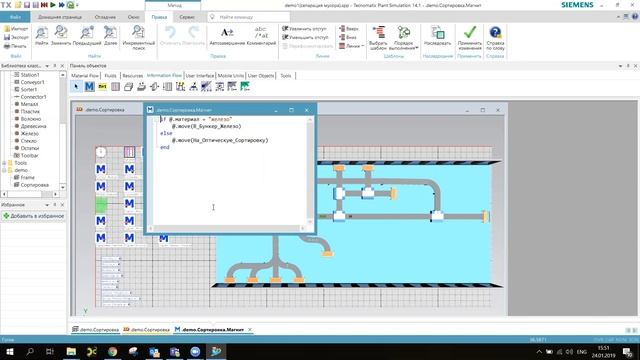Open the Window (Окно) ribbon tab

coord(133,17)
